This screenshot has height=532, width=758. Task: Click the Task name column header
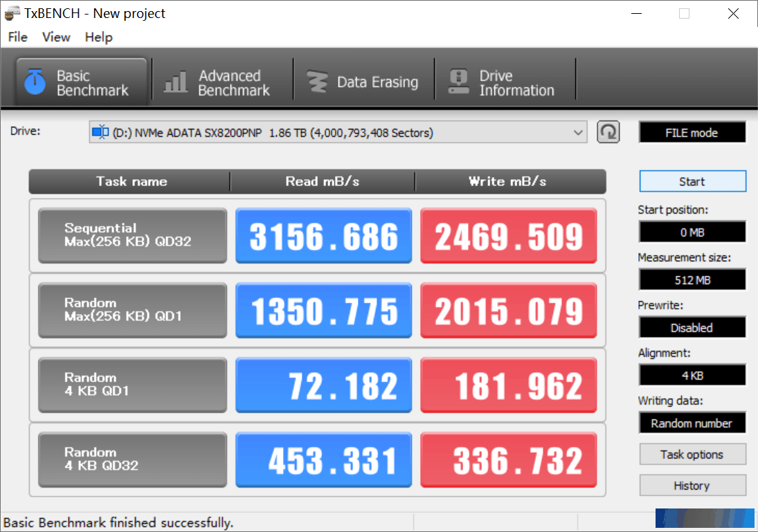(x=130, y=181)
